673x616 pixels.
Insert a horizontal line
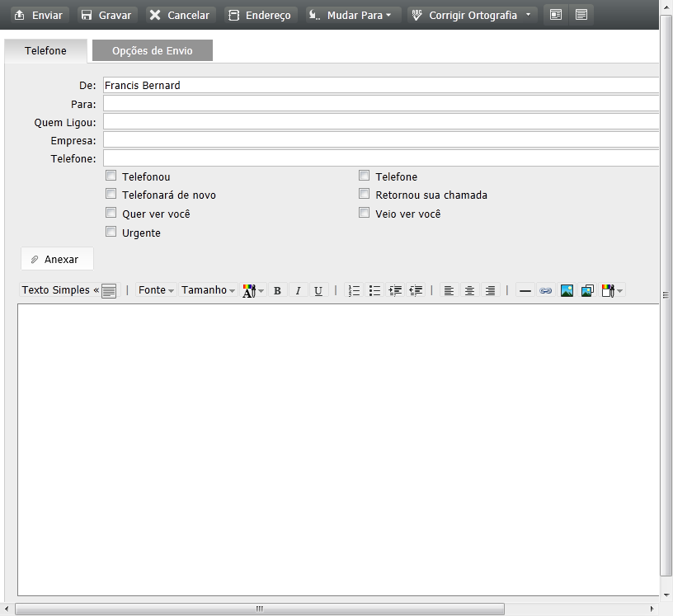tap(525, 290)
